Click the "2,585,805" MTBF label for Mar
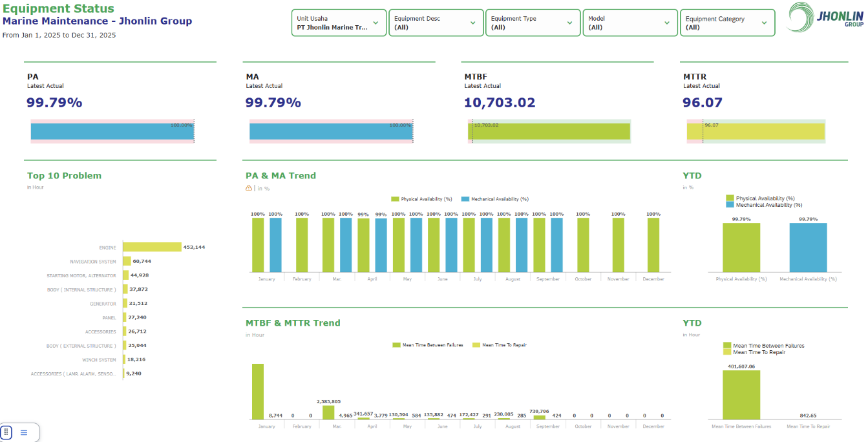Screen dimensions: 868x442 [x=328, y=401]
